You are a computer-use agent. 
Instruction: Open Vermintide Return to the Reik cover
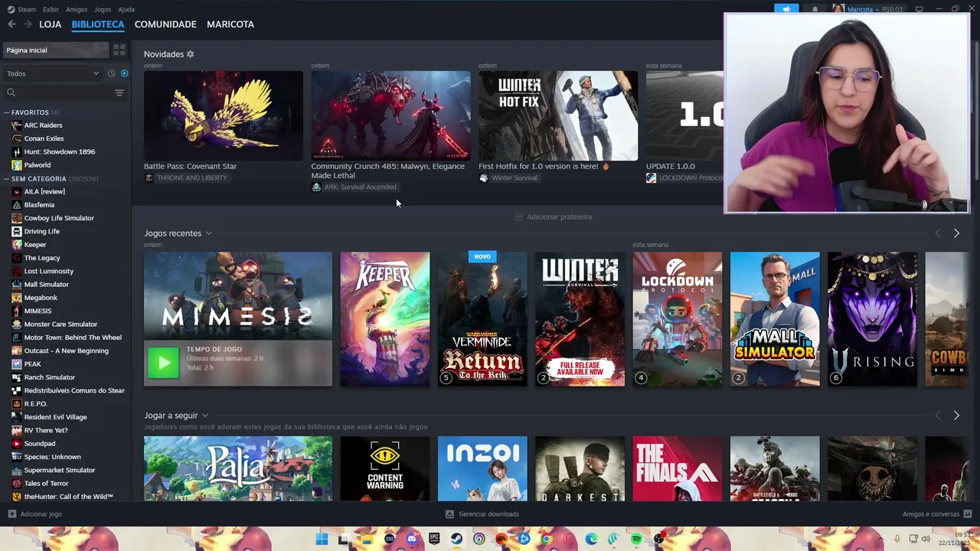click(482, 319)
